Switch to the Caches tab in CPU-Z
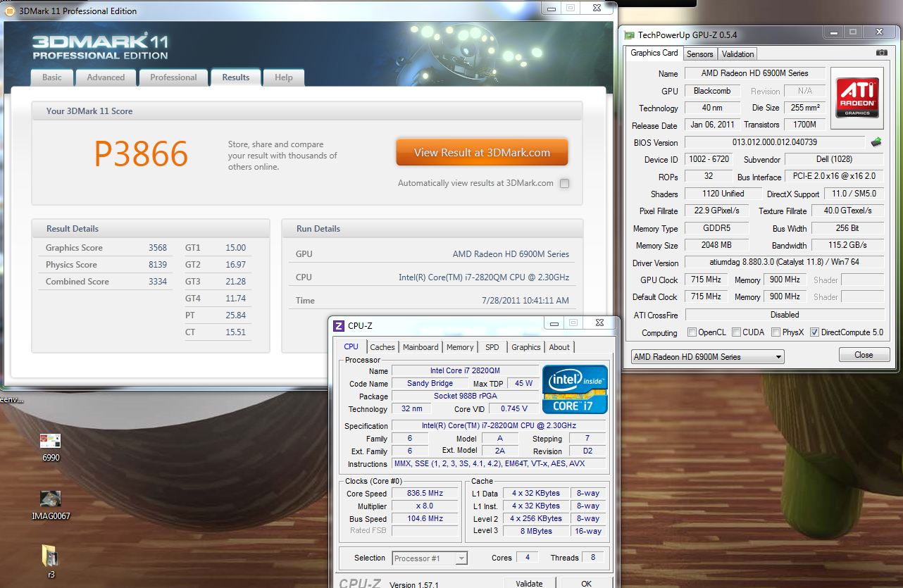 [382, 347]
